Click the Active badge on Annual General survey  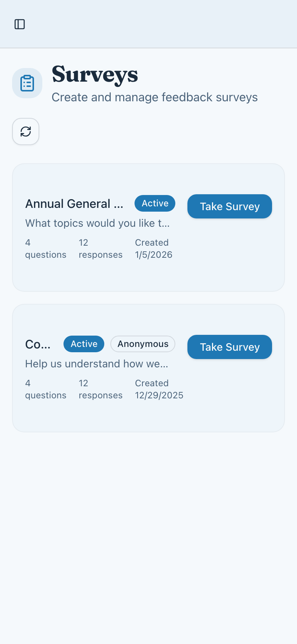point(155,203)
